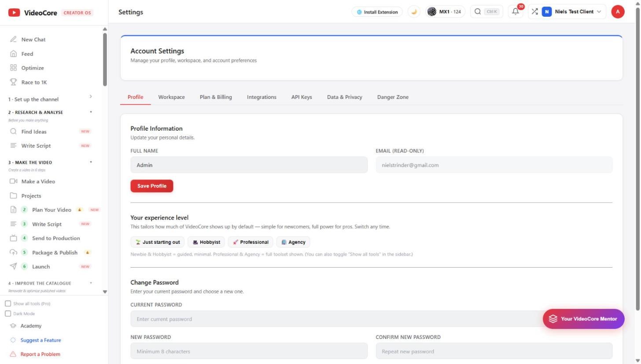Viewport: 641px width, 364px height.
Task: Select Hobbyist experience level
Action: point(206,242)
